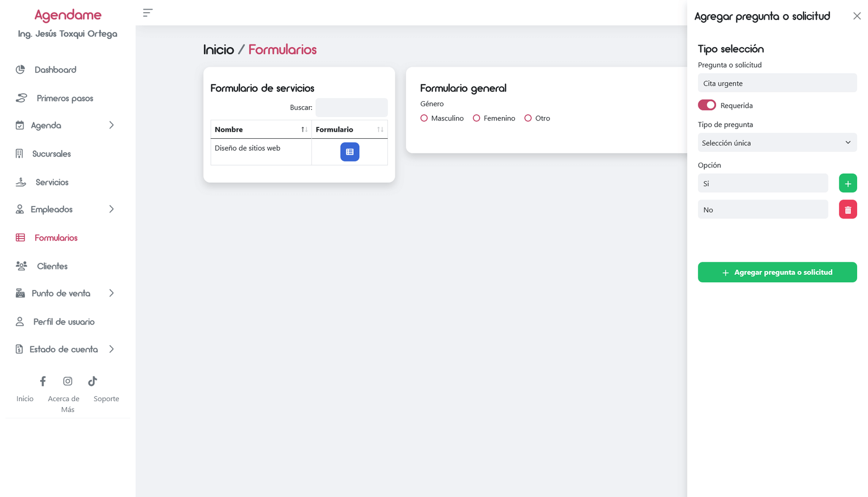868x497 pixels.
Task: Close the Agregar pregunta panel
Action: pyautogui.click(x=857, y=16)
